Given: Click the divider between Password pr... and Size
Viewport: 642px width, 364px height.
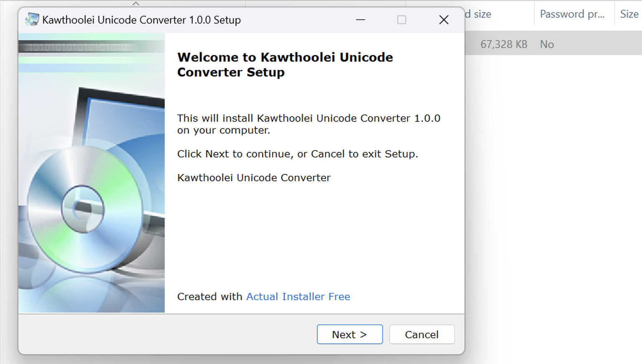Looking at the screenshot, I should [614, 14].
